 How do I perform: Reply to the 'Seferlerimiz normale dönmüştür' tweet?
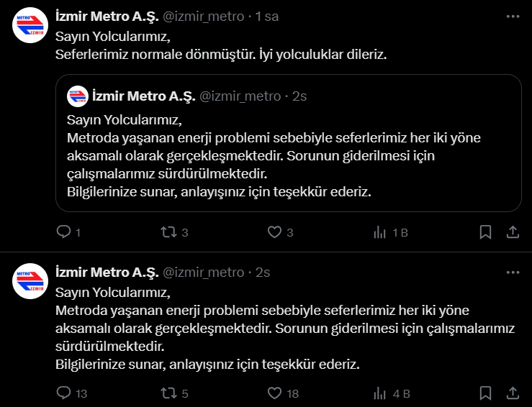pos(68,232)
